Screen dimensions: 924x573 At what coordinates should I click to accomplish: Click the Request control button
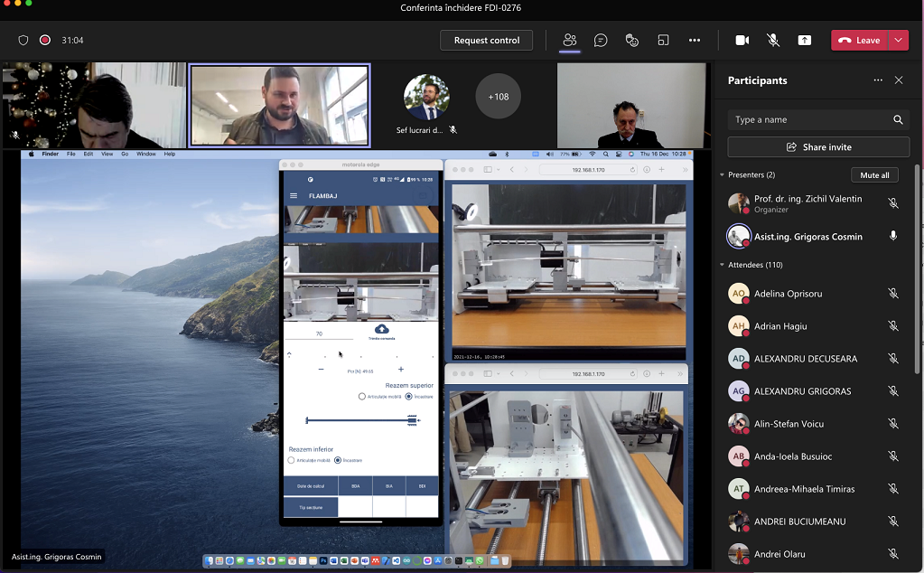486,40
